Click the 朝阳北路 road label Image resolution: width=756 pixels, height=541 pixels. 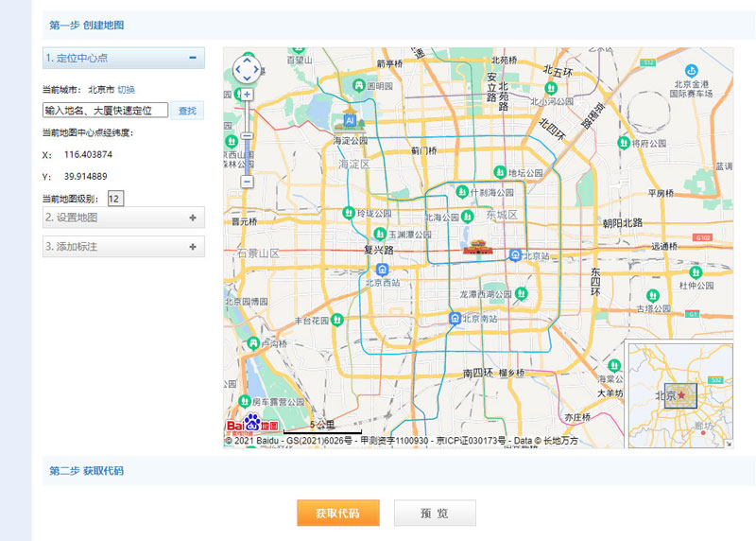623,223
